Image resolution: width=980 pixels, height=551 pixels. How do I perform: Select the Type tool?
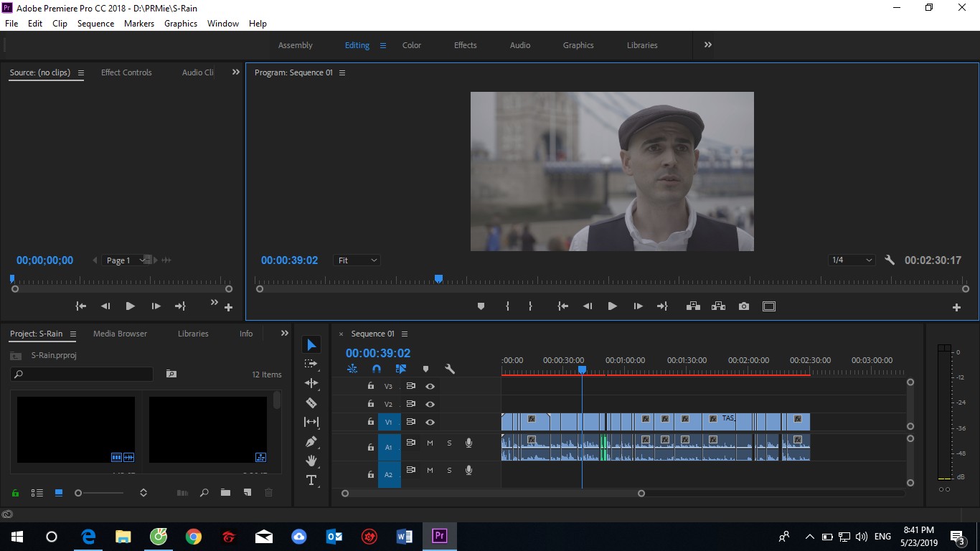tap(311, 480)
